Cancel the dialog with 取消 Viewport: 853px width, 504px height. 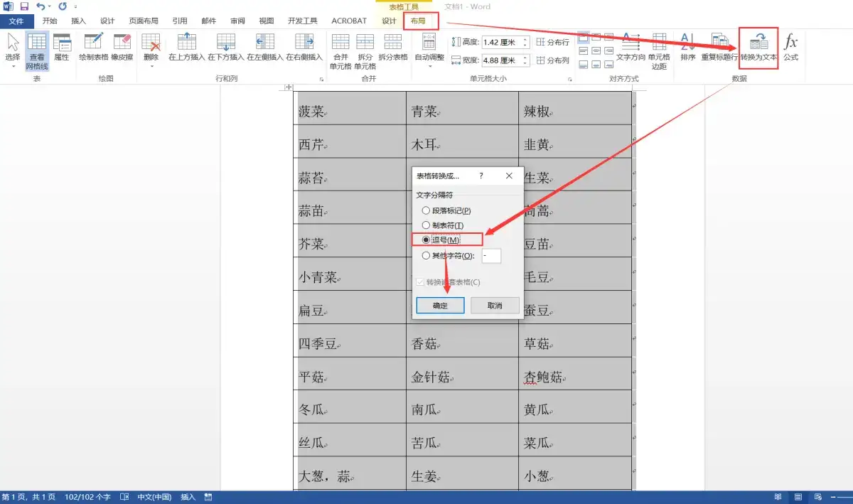[x=495, y=304]
